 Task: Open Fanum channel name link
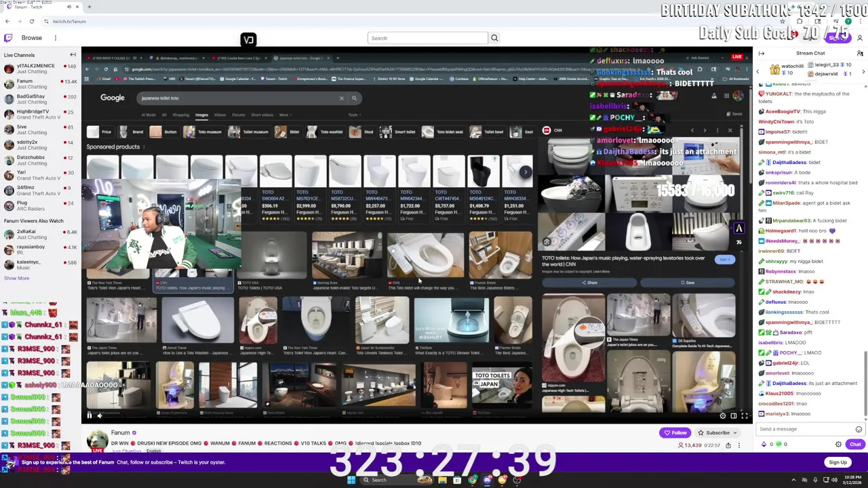(120, 432)
